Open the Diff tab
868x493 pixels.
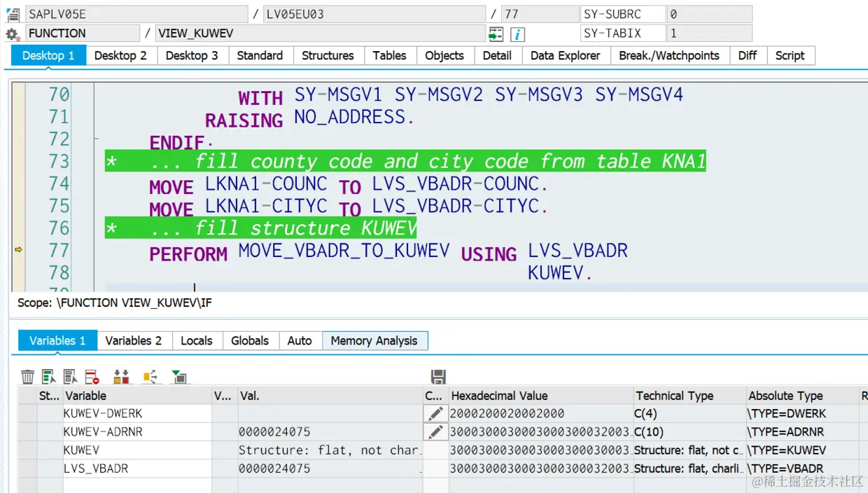tap(748, 55)
